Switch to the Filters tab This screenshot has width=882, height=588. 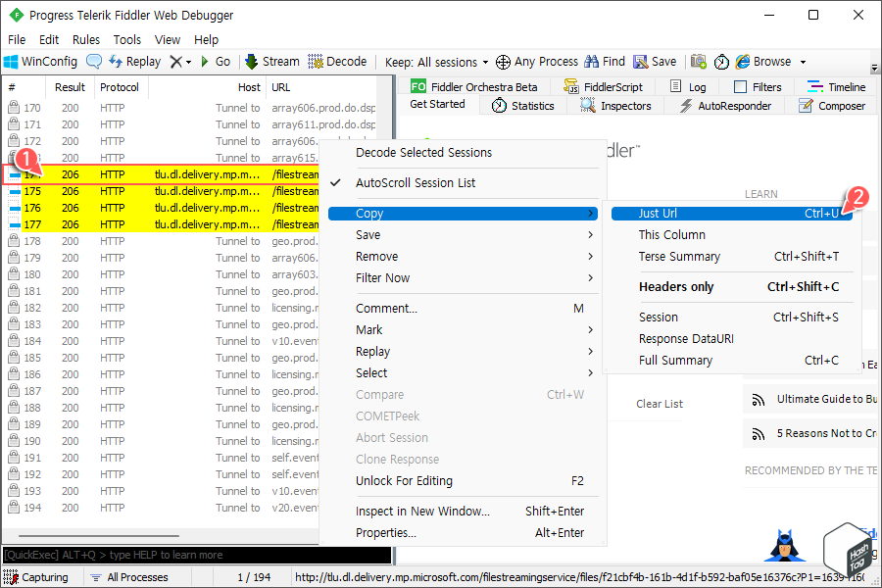point(758,86)
